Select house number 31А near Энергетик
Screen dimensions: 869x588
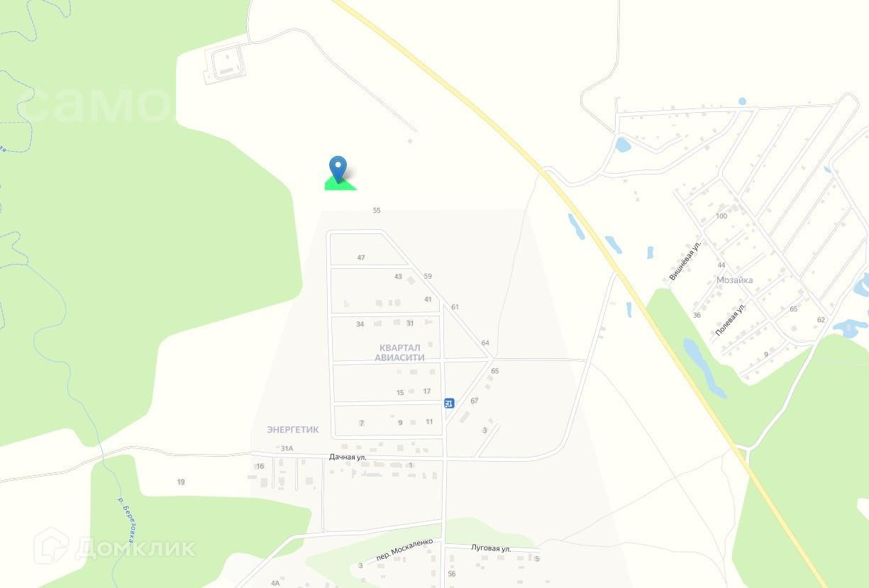click(287, 448)
